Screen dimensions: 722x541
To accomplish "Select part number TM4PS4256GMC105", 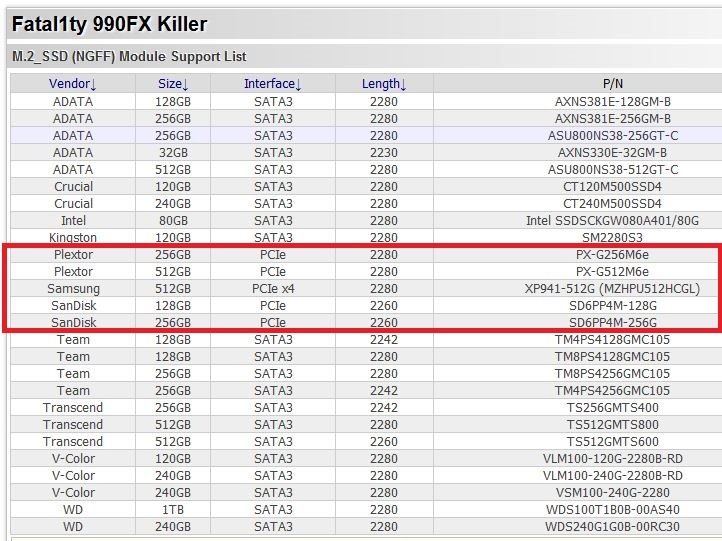I will click(x=612, y=391).
